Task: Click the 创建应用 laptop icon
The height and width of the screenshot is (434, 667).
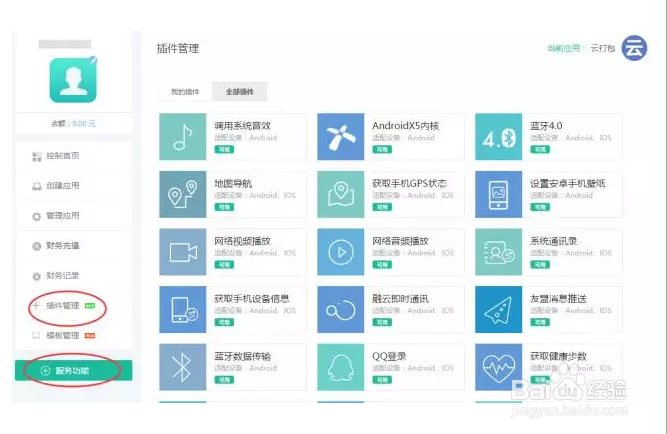Action: (x=37, y=186)
